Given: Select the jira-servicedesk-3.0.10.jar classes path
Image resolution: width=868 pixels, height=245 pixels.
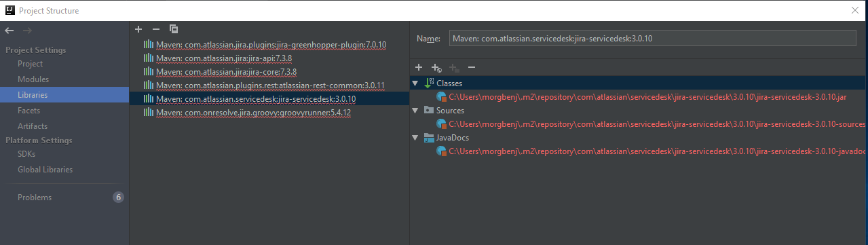Looking at the screenshot, I should [x=647, y=97].
